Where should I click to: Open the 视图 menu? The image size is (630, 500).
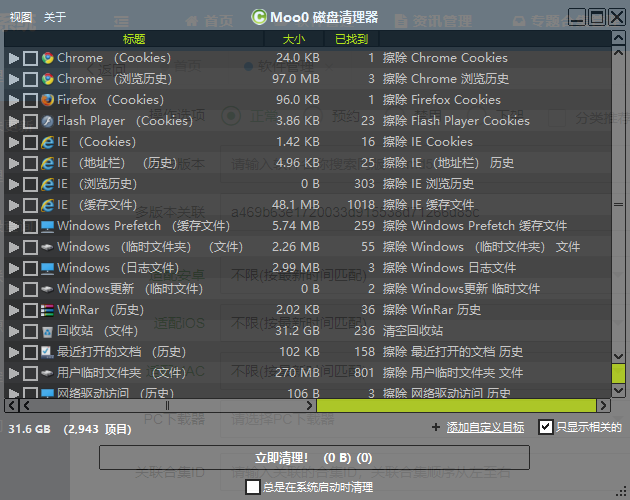click(x=21, y=17)
